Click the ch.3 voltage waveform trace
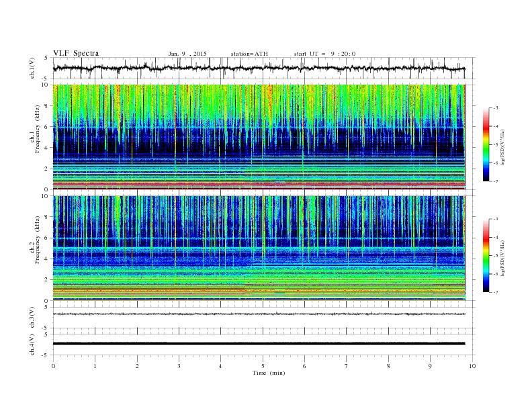Screen dimensions: 532x411 259,314
